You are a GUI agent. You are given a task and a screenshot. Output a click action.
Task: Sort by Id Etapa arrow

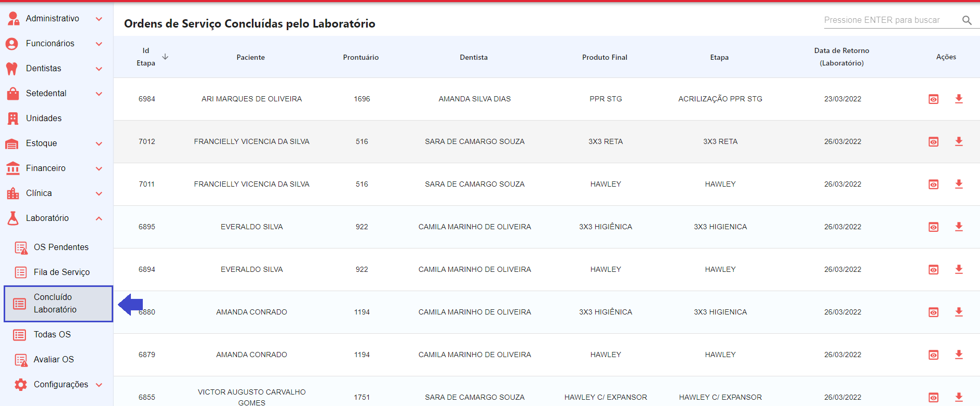pyautogui.click(x=165, y=57)
